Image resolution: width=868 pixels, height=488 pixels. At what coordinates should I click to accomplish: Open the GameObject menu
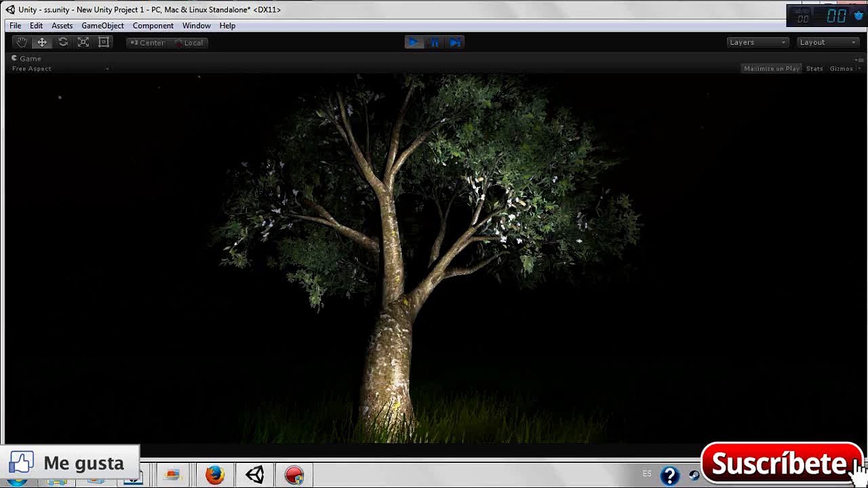102,26
